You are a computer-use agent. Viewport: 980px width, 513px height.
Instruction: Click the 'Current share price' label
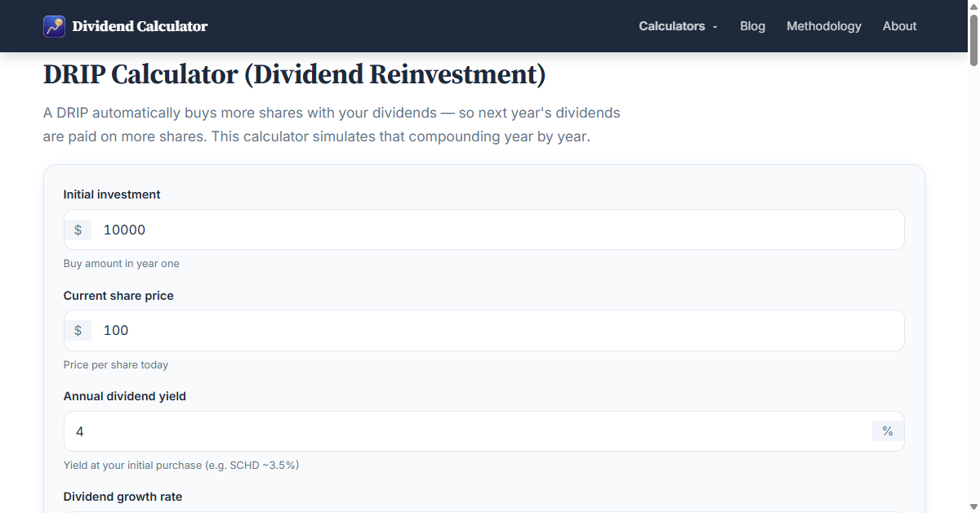(x=118, y=296)
